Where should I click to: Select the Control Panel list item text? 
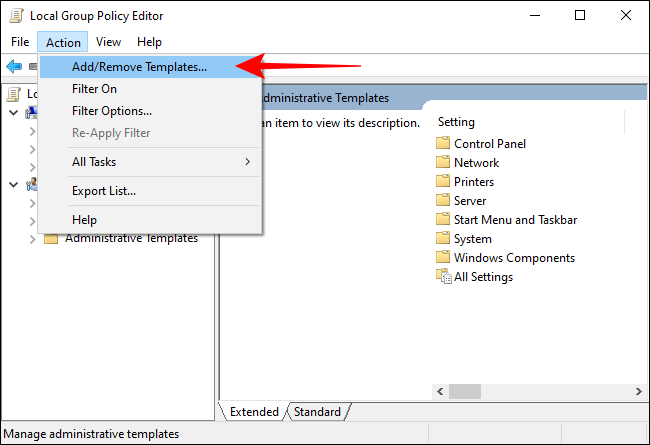point(490,143)
